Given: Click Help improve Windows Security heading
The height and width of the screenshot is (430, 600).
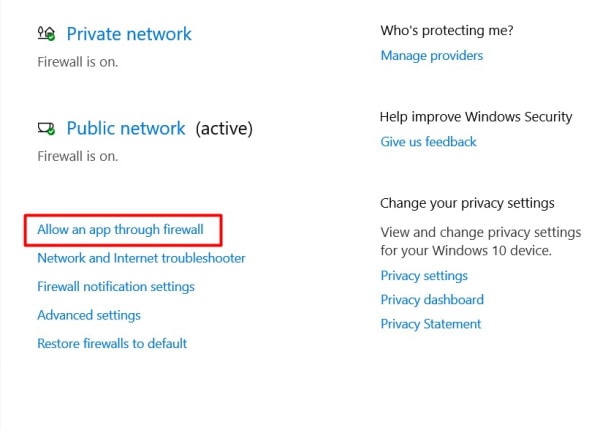Looking at the screenshot, I should click(476, 117).
